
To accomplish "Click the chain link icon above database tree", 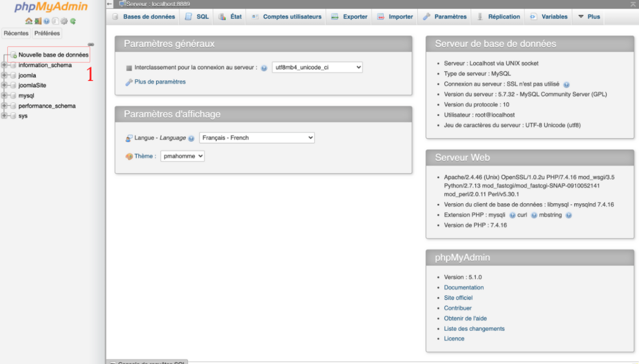I will pos(91,44).
